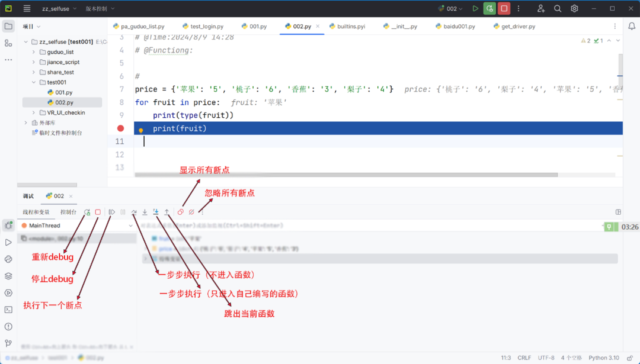Expand the guduo_list folder
Screen dimensions: 640x364
(x=34, y=53)
